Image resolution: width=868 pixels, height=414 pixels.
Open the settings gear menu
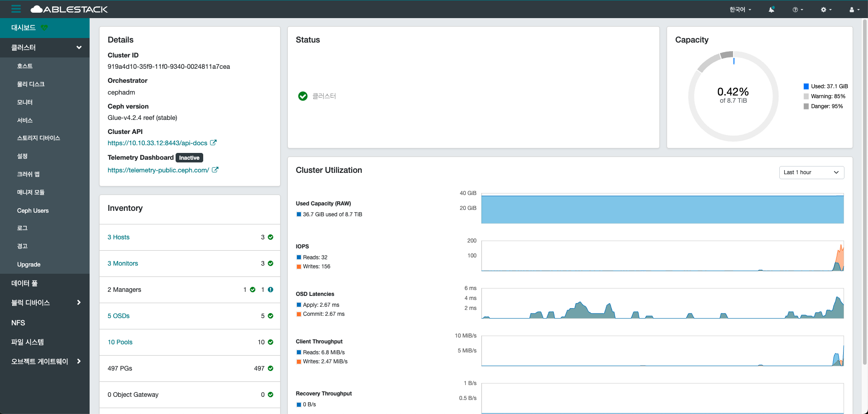pos(825,10)
